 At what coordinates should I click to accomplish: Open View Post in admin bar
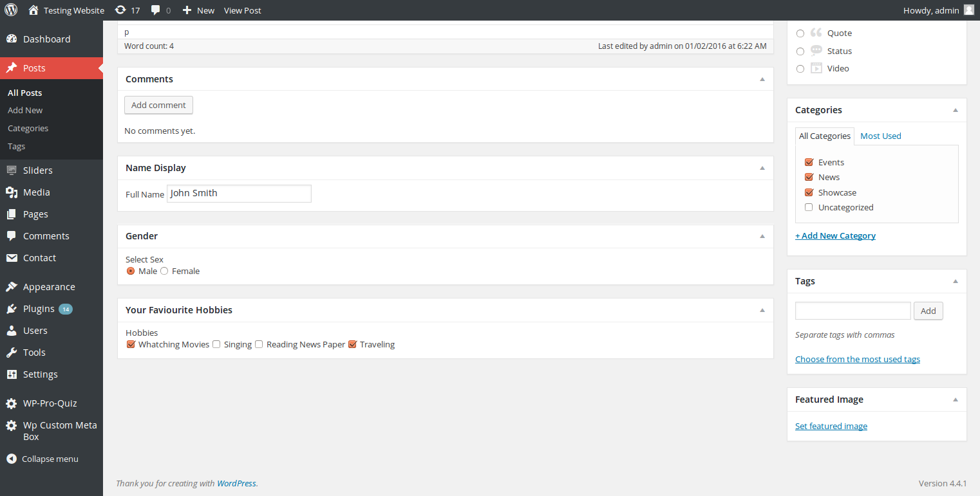(x=243, y=10)
